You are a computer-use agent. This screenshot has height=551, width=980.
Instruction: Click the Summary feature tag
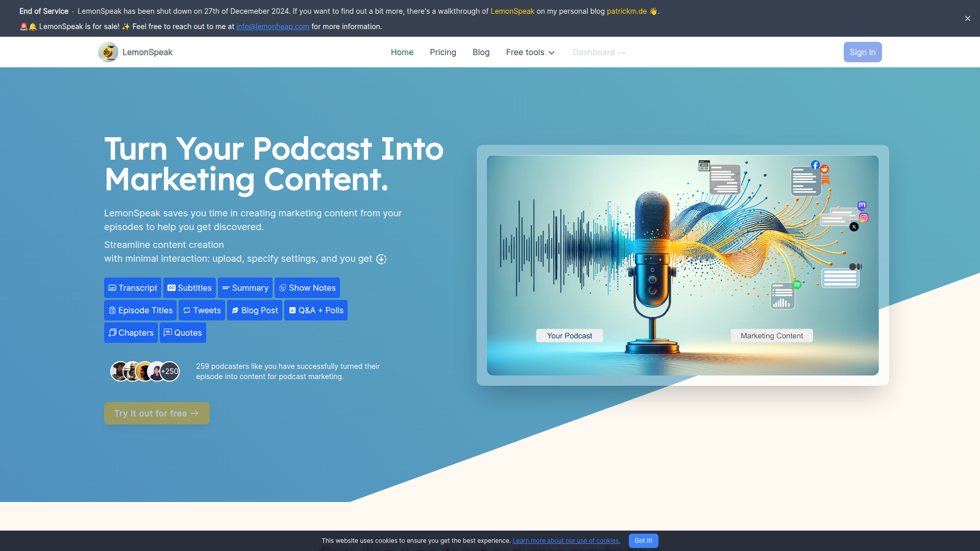[245, 288]
